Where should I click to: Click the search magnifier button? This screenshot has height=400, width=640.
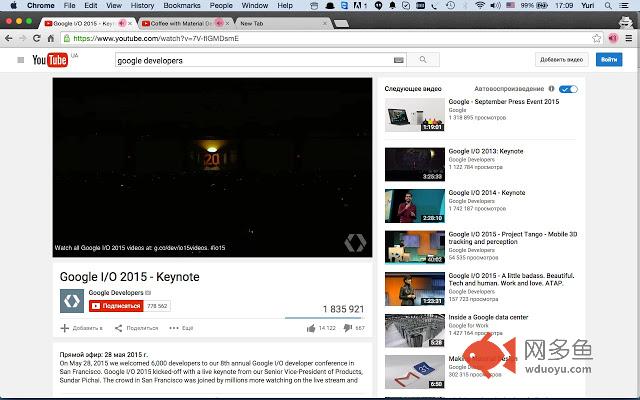tap(423, 60)
